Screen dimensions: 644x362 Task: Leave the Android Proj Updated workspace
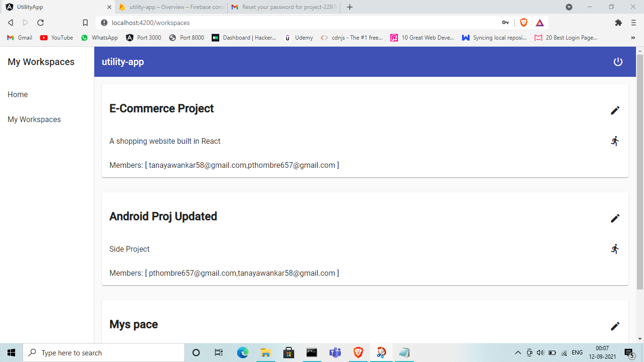coord(615,248)
